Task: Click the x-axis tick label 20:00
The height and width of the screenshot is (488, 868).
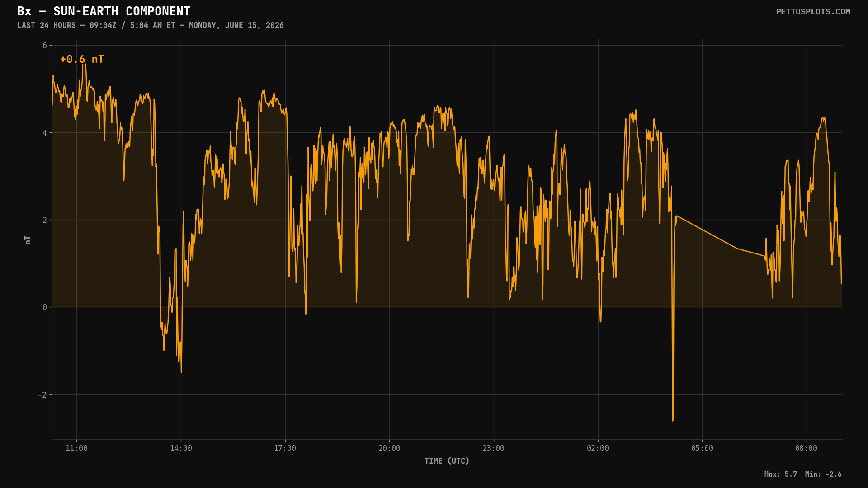Action: [389, 448]
